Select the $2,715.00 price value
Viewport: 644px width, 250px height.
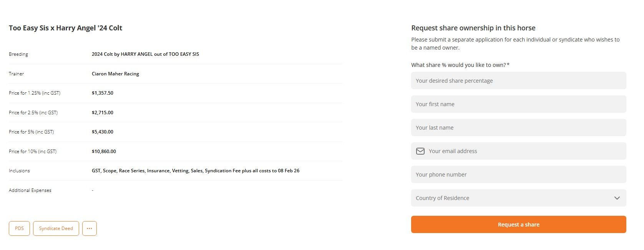[102, 113]
